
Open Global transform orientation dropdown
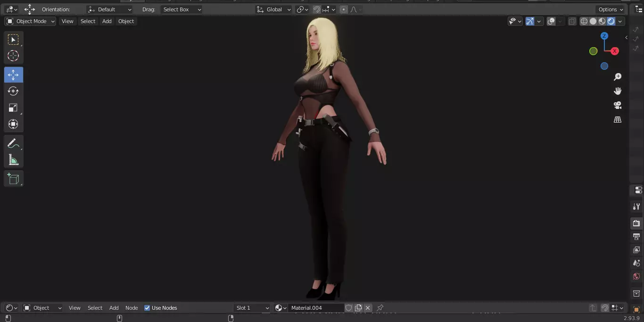tap(274, 9)
